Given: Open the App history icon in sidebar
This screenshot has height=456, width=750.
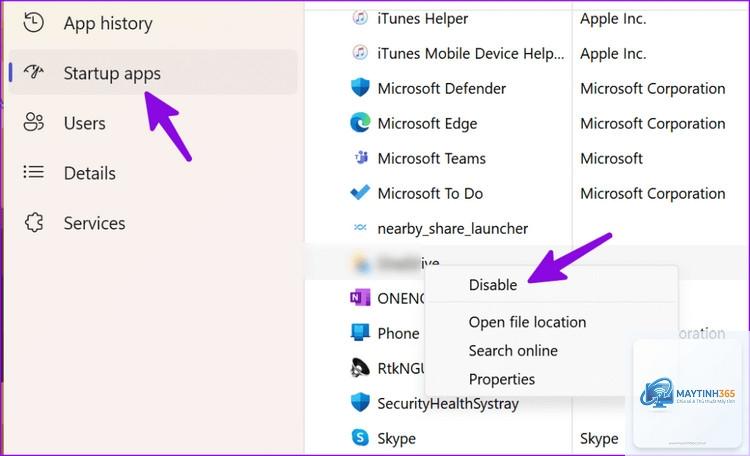Looking at the screenshot, I should [x=33, y=22].
